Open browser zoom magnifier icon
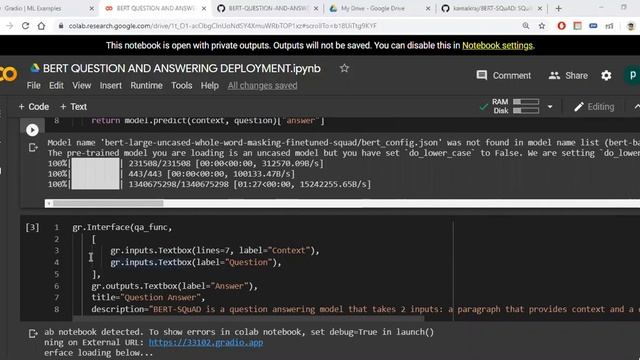Viewport: 640px width, 360px height. tap(526, 26)
